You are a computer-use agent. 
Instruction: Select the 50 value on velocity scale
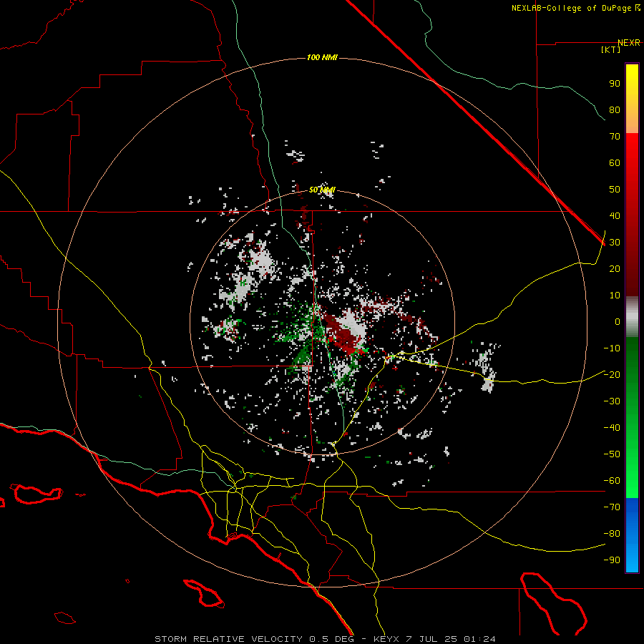(615, 190)
